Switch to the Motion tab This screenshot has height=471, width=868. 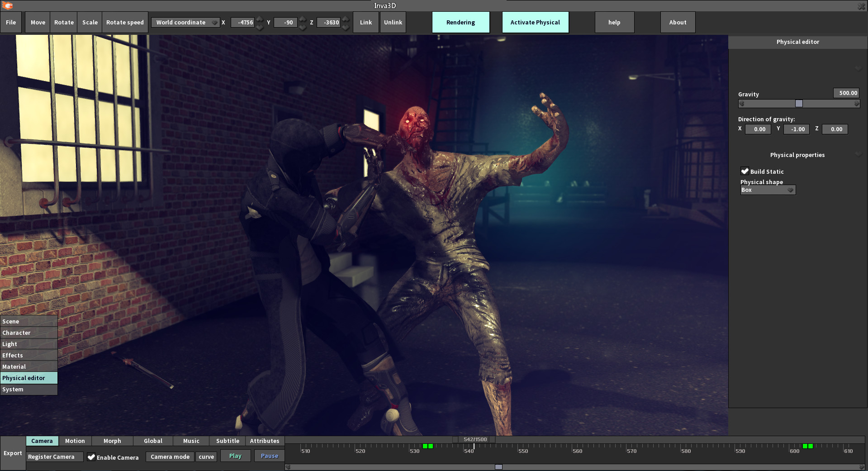[75, 441]
